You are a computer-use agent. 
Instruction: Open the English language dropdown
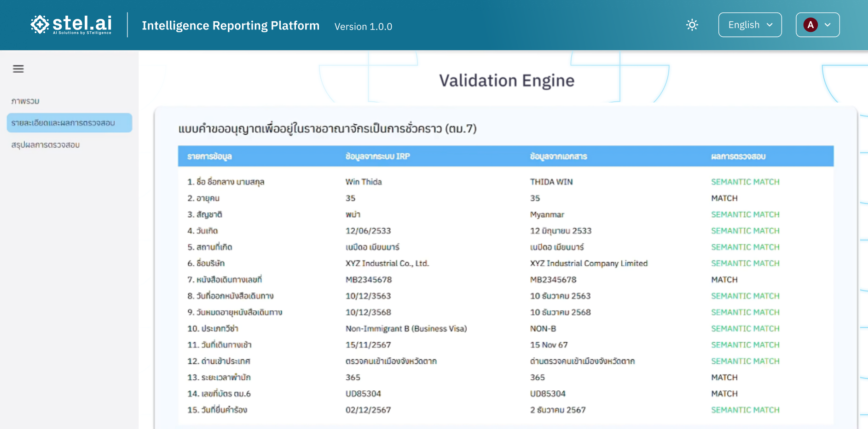click(749, 25)
